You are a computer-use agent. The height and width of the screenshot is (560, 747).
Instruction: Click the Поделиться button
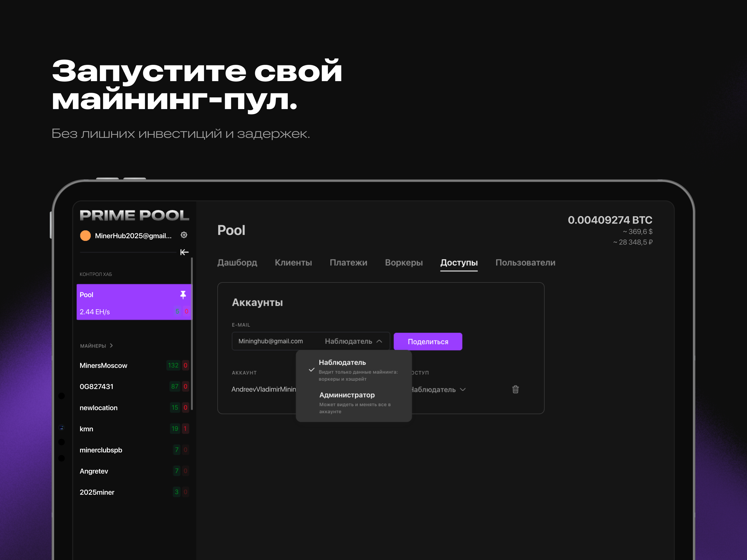click(428, 342)
